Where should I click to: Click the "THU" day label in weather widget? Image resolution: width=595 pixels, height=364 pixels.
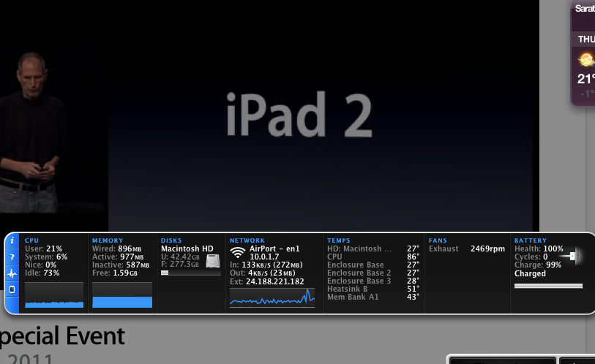[586, 39]
